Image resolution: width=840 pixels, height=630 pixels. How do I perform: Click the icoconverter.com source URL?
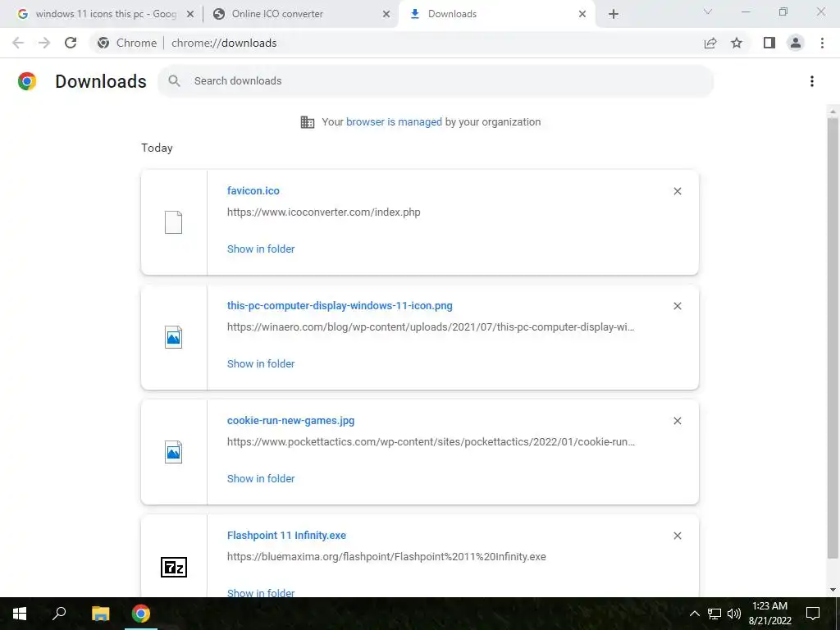click(x=323, y=212)
